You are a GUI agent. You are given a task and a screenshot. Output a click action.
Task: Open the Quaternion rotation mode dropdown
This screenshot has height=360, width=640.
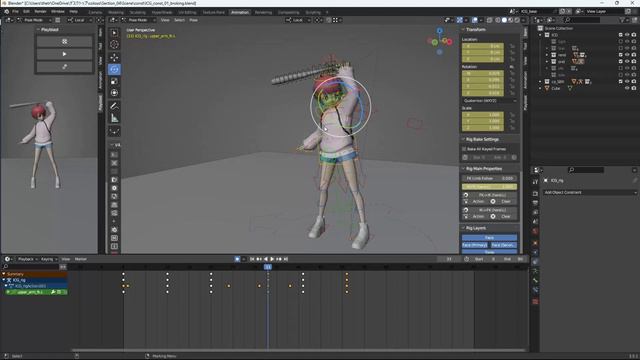click(x=489, y=100)
